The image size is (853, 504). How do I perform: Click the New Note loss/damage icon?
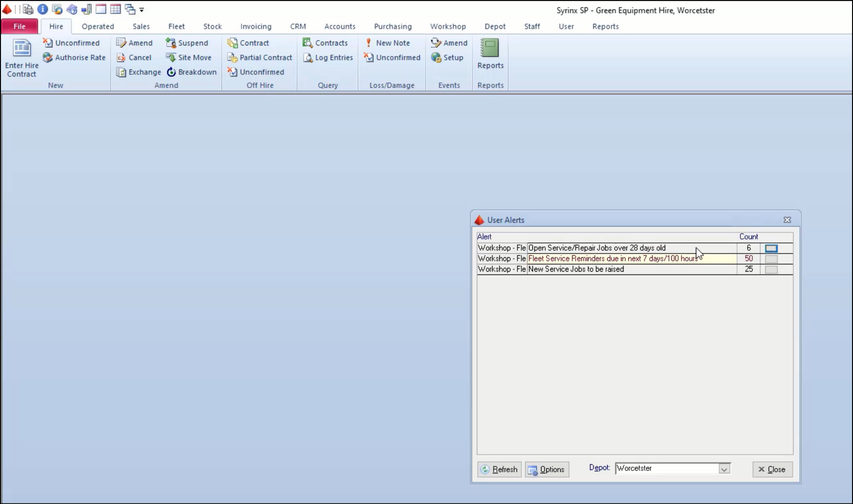(x=369, y=43)
